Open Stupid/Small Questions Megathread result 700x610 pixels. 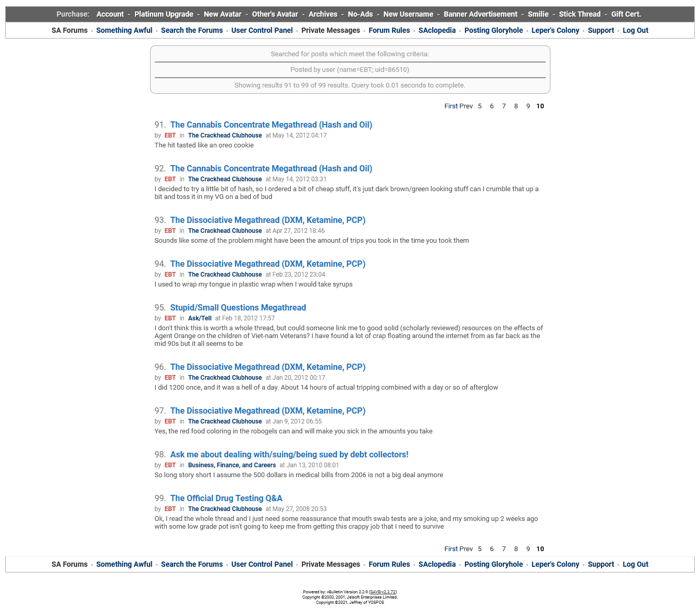238,307
